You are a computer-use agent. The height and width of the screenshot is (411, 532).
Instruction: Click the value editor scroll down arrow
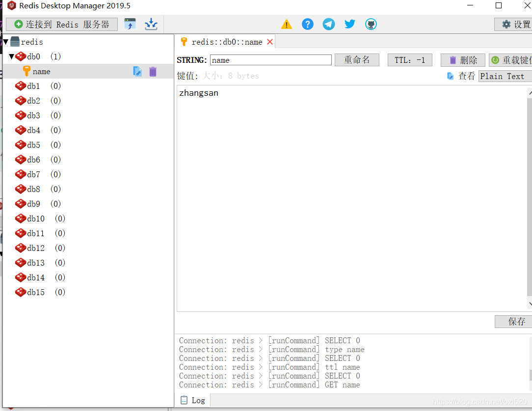(530, 304)
